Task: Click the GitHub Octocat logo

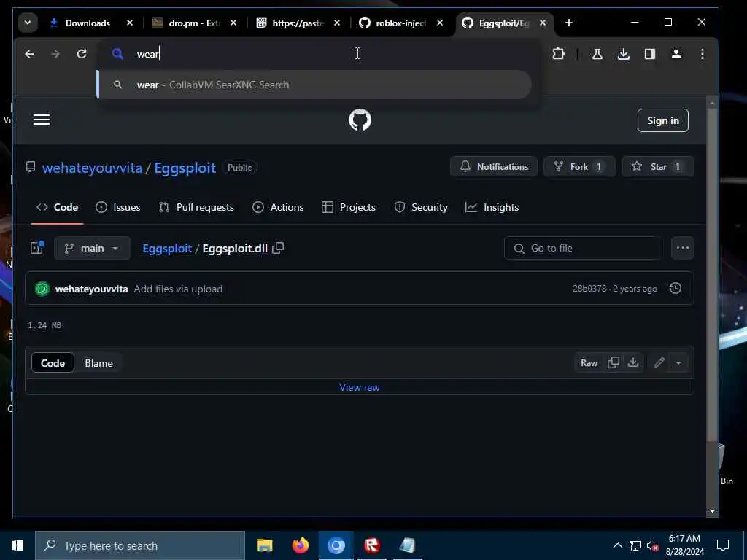Action: [360, 120]
